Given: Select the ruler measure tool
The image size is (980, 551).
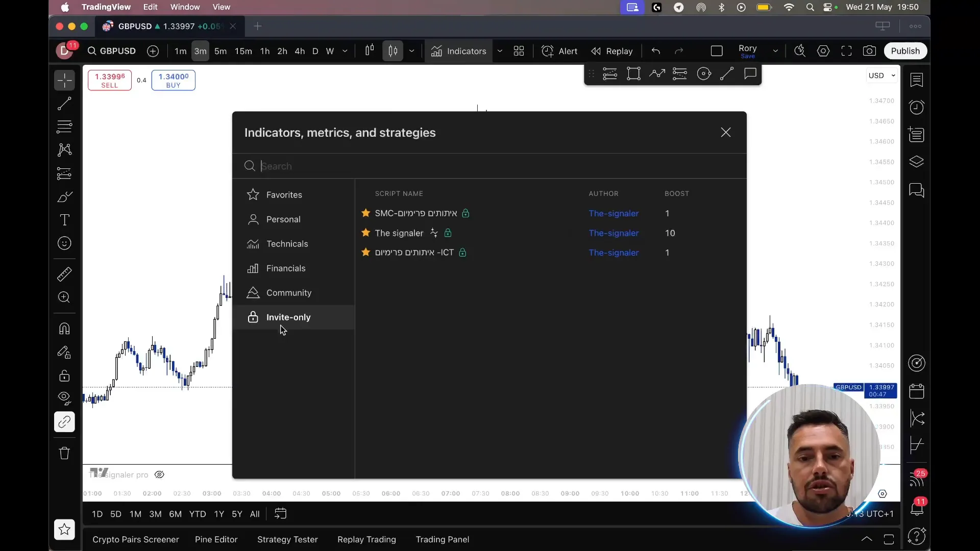Looking at the screenshot, I should 64,274.
